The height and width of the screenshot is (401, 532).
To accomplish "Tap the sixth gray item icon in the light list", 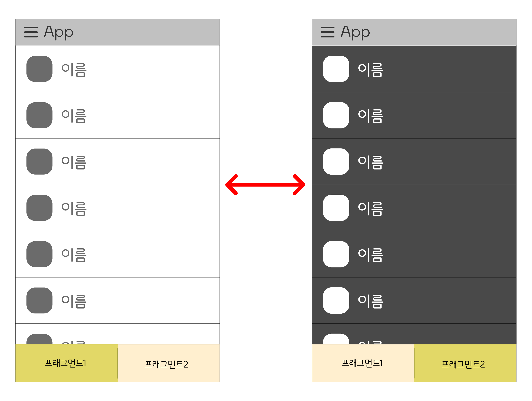I will pyautogui.click(x=40, y=300).
